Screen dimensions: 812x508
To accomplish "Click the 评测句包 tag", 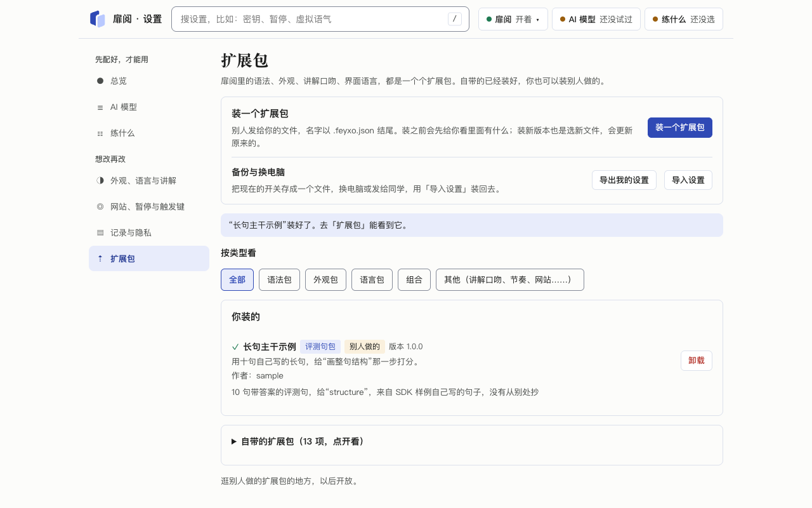I will 320,347.
